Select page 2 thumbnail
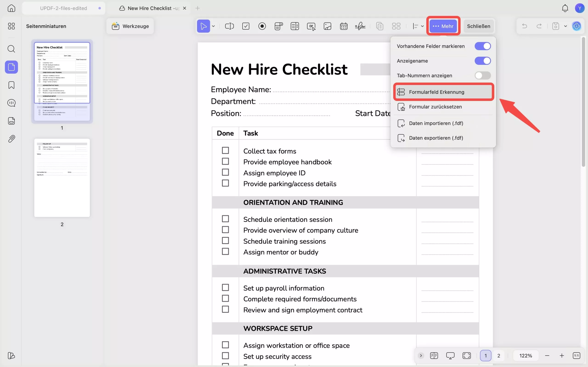Image resolution: width=588 pixels, height=367 pixels. pos(62,178)
